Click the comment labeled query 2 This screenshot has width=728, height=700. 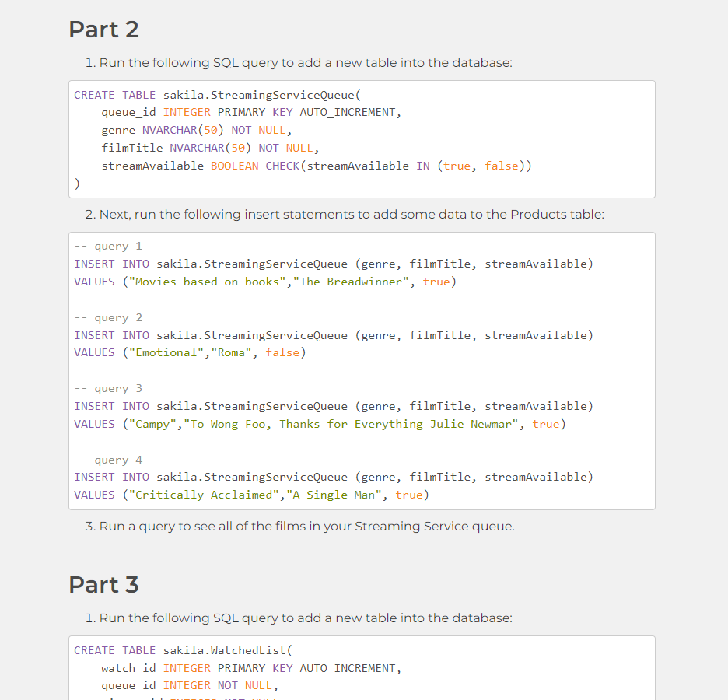(x=107, y=317)
